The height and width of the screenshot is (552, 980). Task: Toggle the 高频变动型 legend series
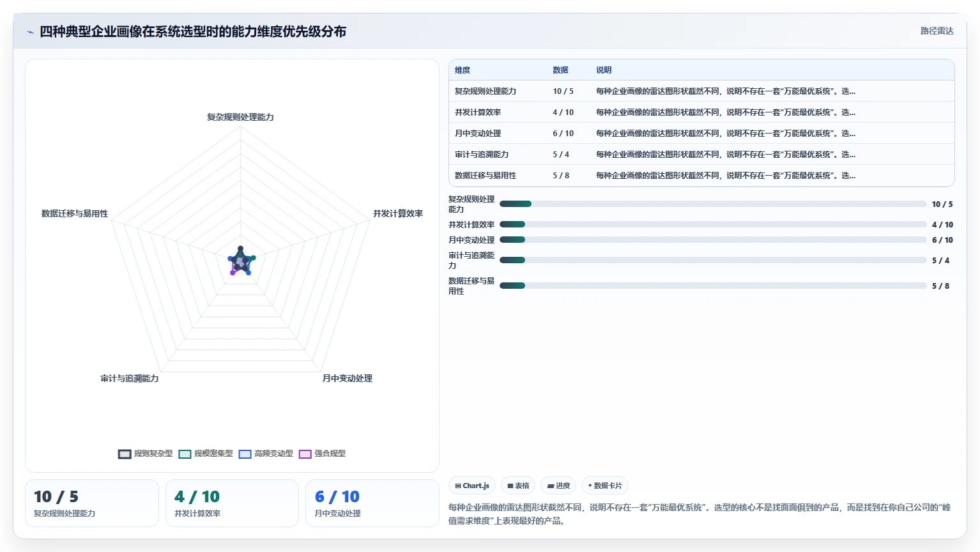pyautogui.click(x=266, y=454)
